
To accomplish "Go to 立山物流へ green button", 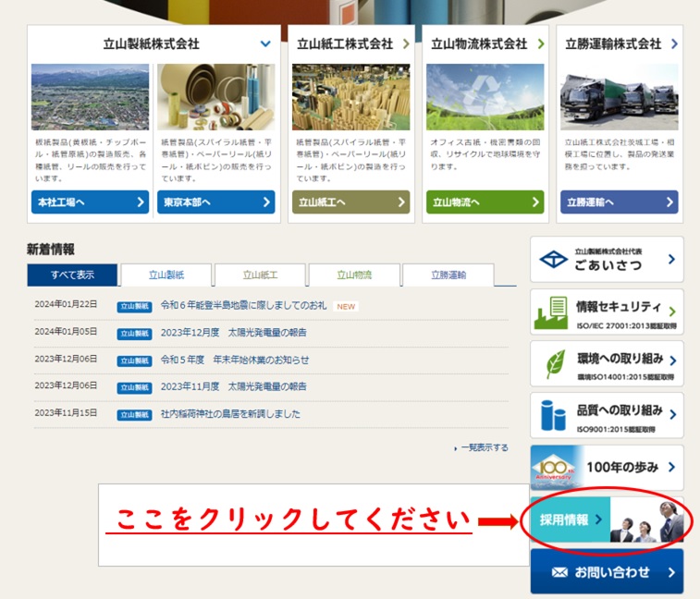I will tap(485, 202).
